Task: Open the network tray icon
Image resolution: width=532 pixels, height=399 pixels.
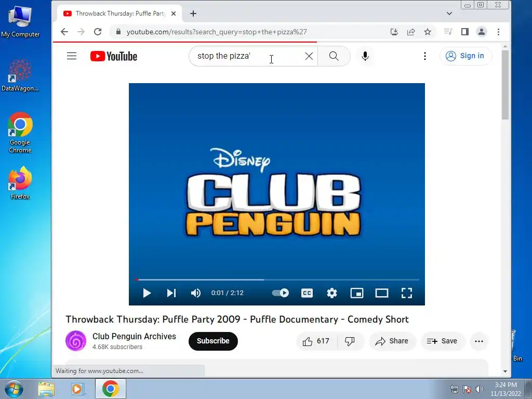Action: 454,389
